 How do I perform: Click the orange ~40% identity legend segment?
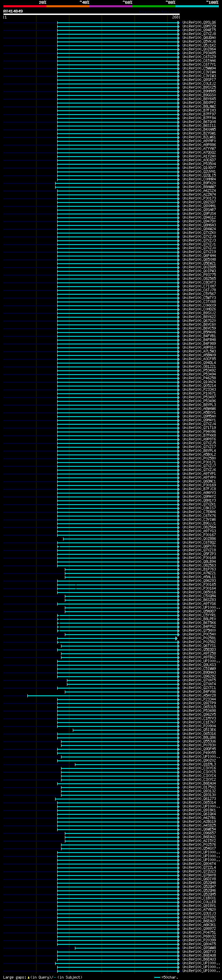[68, 6]
